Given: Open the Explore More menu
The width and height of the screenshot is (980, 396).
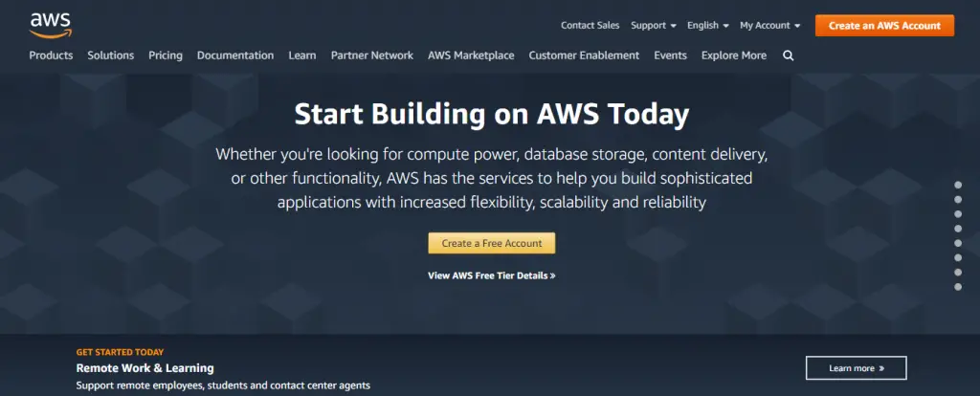Looking at the screenshot, I should tap(733, 55).
